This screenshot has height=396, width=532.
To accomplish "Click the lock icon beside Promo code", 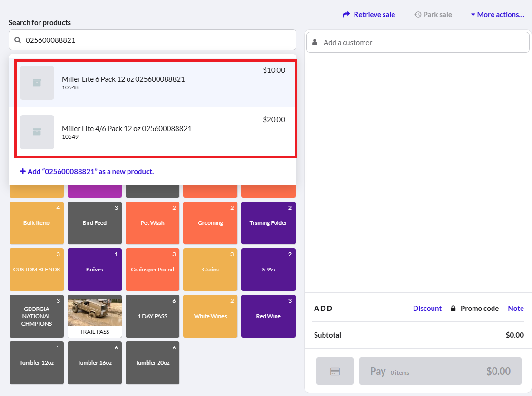I will point(453,308).
